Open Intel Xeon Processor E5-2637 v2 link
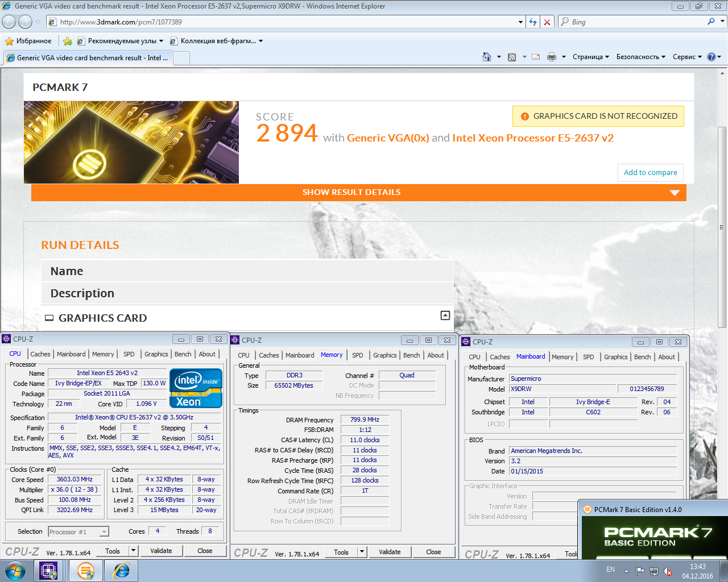This screenshot has height=582, width=728. pos(533,138)
